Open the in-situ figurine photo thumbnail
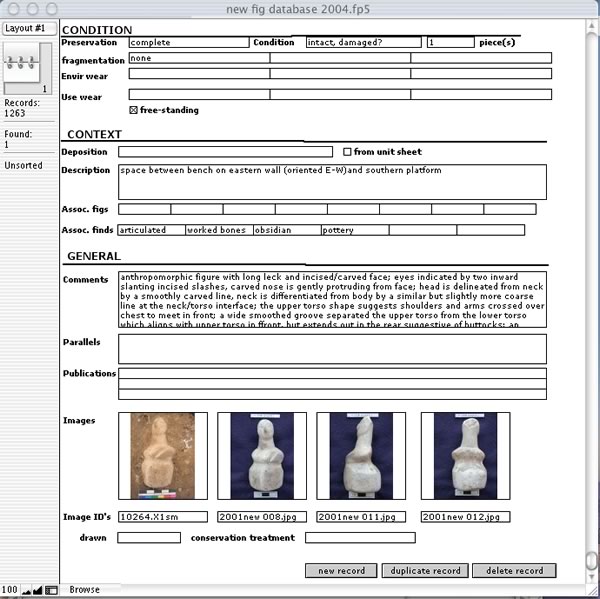The width and height of the screenshot is (600, 599). (163, 455)
